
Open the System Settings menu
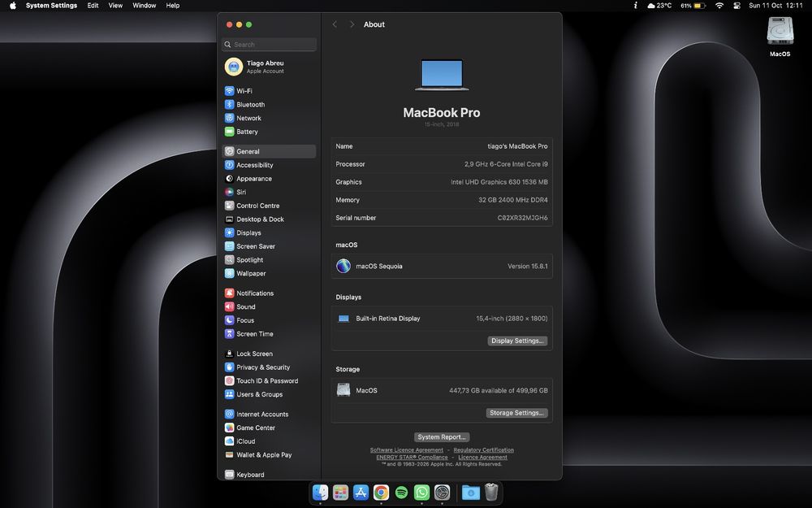(51, 5)
